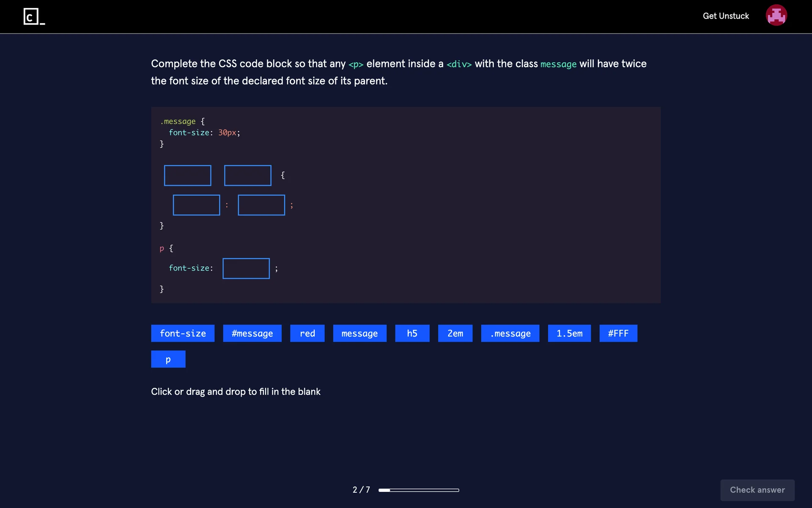
Task: Pick the red answer chip
Action: click(x=307, y=333)
